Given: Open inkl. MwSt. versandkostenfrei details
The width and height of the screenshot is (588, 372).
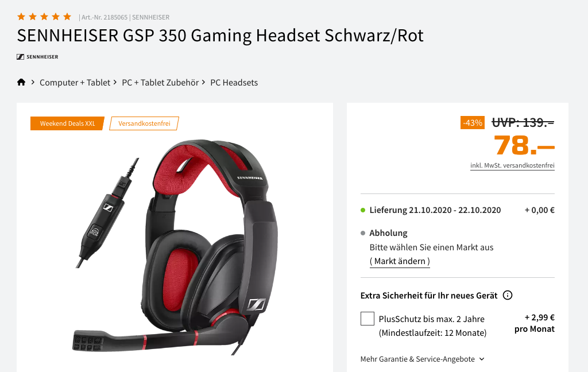Looking at the screenshot, I should [512, 165].
